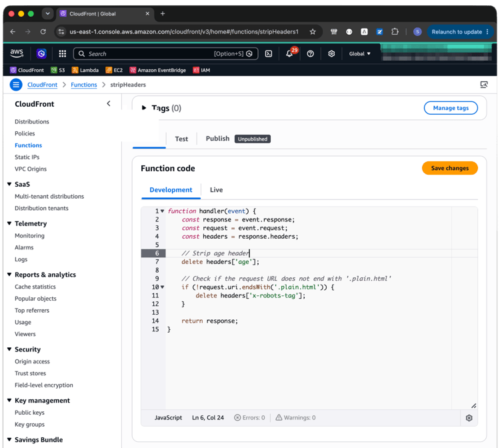Toggle the hamburger navigation menu
The width and height of the screenshot is (500, 448).
coord(16,85)
